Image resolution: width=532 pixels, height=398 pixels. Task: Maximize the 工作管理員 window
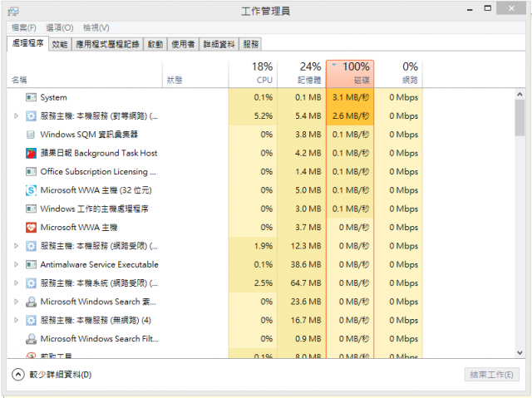(x=488, y=9)
